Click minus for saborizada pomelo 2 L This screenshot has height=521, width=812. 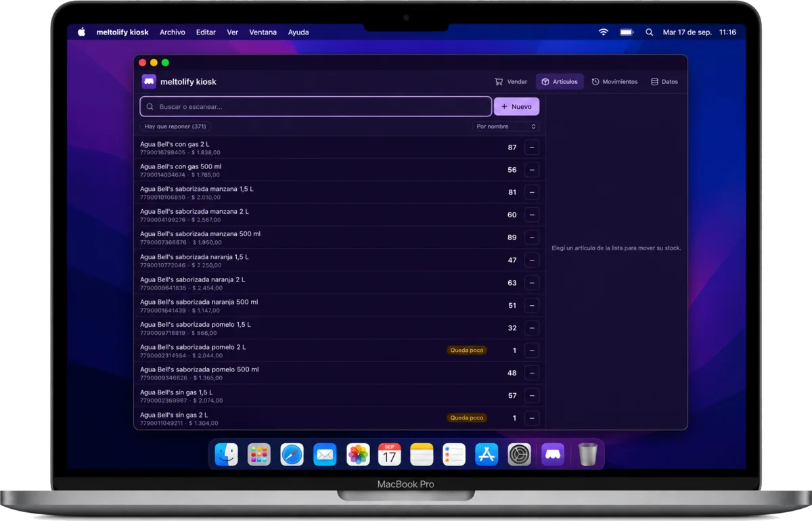click(532, 350)
